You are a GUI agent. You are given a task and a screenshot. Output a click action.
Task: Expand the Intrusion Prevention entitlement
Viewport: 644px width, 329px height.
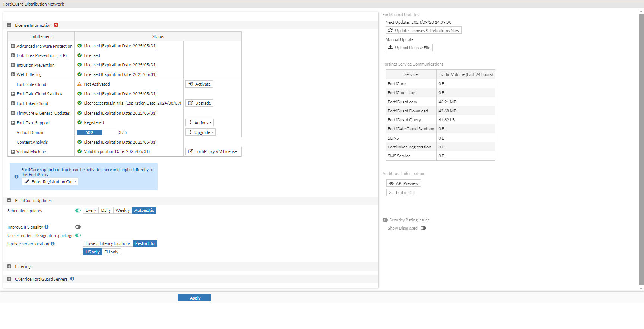click(13, 65)
